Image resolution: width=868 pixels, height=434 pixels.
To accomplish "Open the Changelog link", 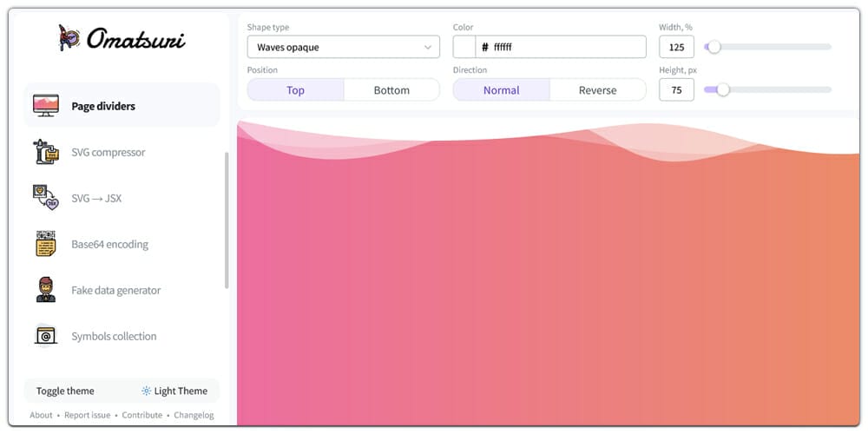I will pos(194,415).
